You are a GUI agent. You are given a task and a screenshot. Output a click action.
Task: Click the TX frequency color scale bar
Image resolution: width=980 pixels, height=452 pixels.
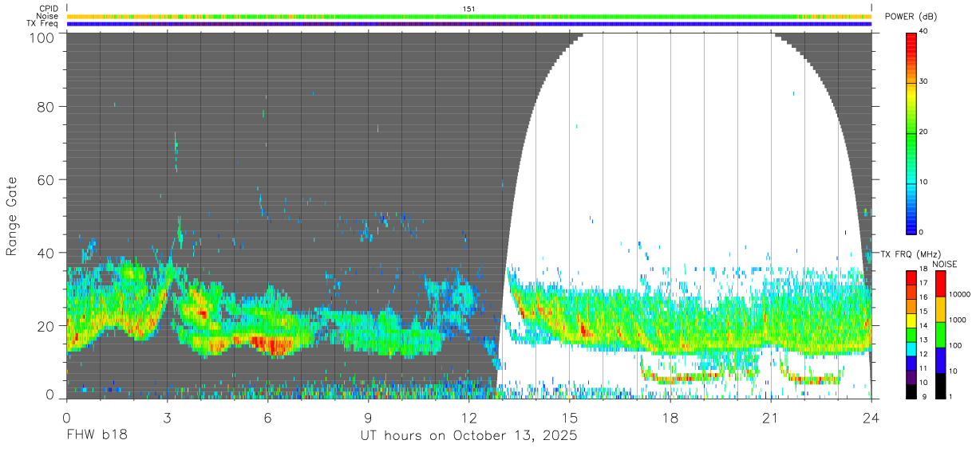pos(911,335)
